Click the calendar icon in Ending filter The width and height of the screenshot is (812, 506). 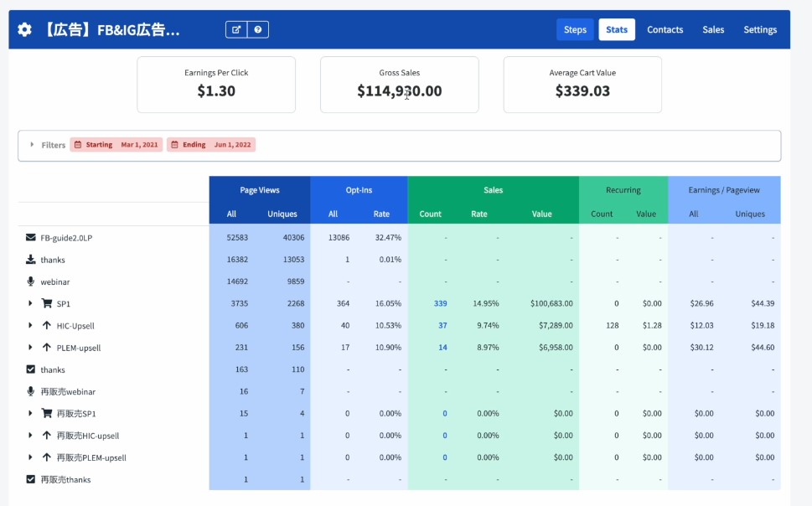pyautogui.click(x=174, y=144)
